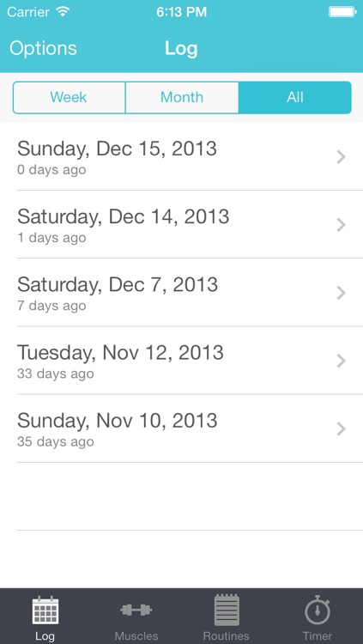The height and width of the screenshot is (644, 363).
Task: Tap the Wi-Fi status icon
Action: (63, 12)
